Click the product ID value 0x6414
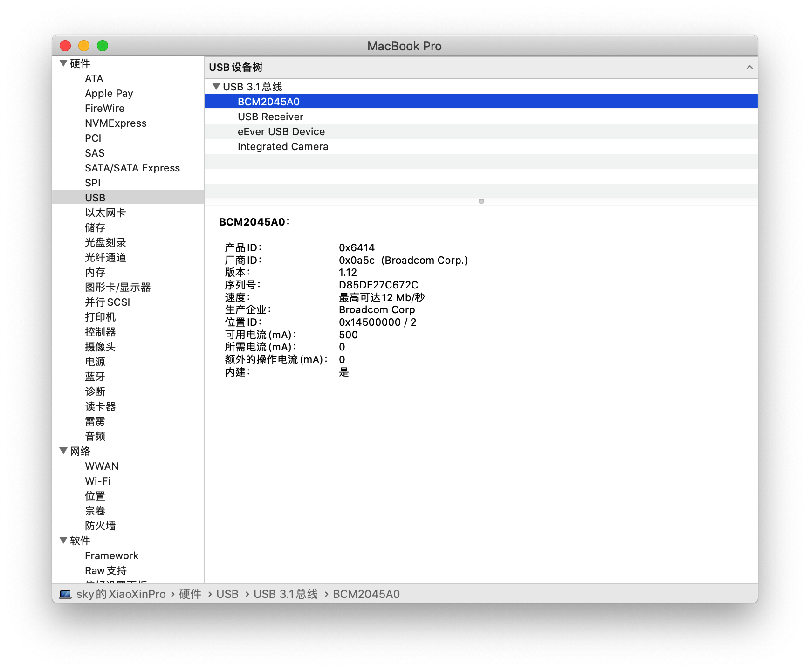This screenshot has height=672, width=810. pyautogui.click(x=357, y=247)
